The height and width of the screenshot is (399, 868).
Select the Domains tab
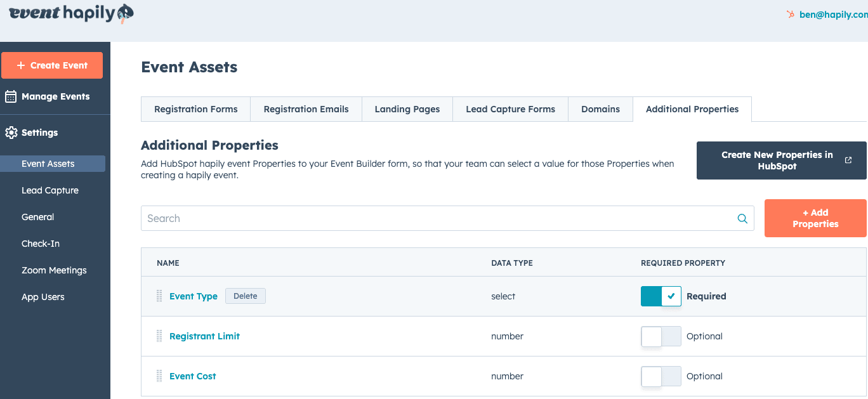600,109
